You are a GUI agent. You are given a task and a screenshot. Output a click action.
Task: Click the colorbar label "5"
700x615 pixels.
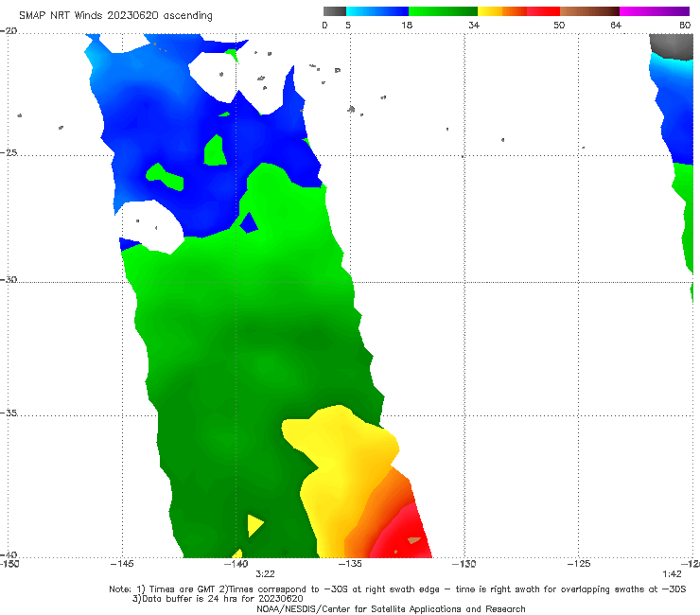tap(348, 25)
